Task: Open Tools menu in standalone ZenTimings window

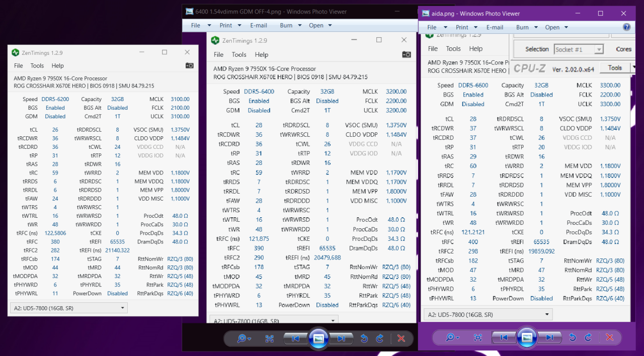Action: coord(37,66)
